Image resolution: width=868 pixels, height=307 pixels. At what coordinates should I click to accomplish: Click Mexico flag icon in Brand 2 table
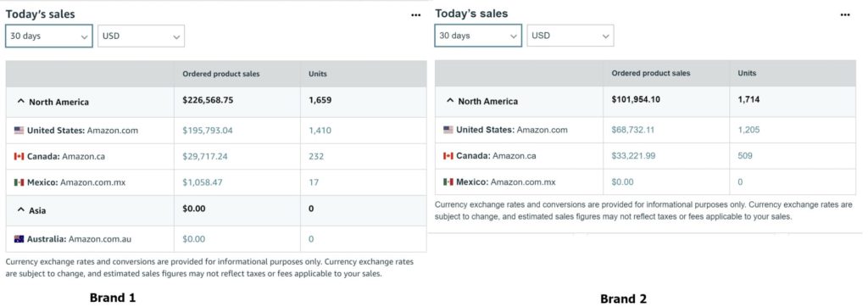pos(448,181)
